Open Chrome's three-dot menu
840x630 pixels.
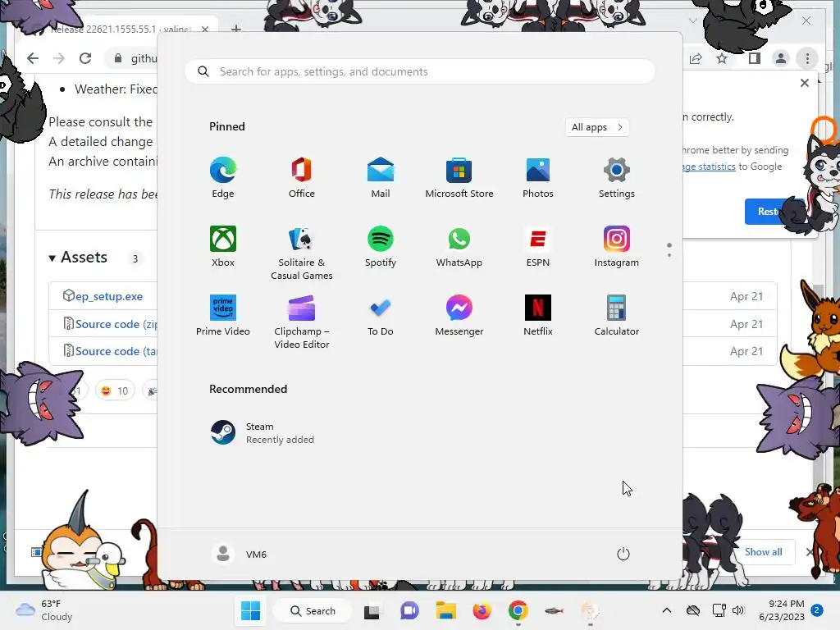tap(807, 58)
